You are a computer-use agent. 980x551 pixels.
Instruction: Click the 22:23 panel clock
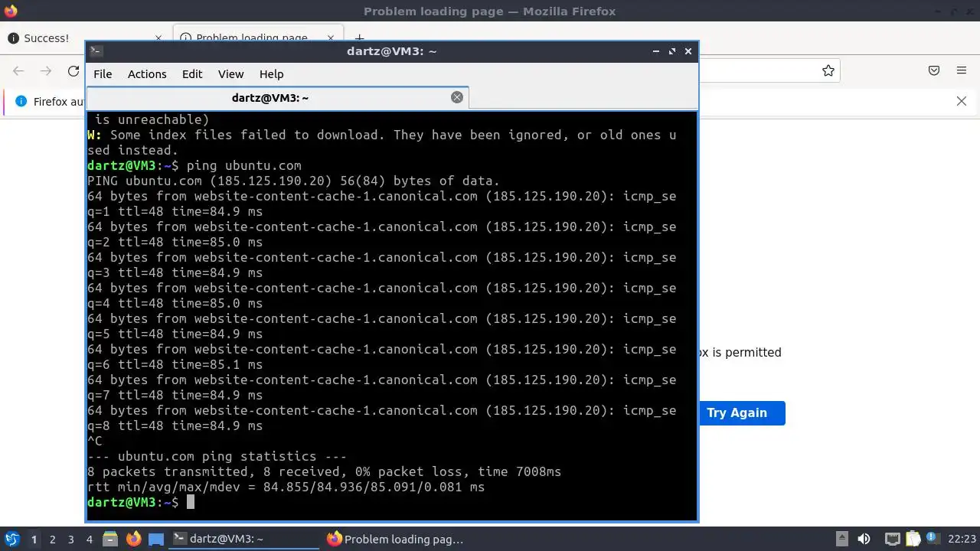tap(962, 539)
